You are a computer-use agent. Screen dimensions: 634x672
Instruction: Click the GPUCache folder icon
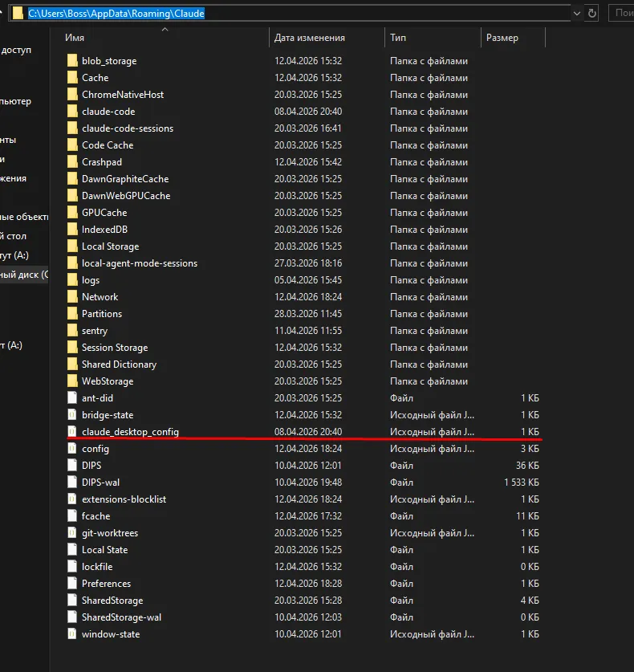tap(72, 213)
